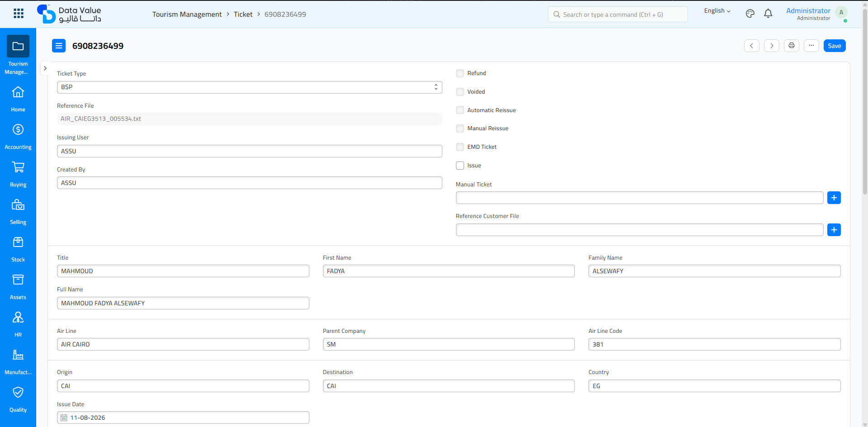The height and width of the screenshot is (427, 868).
Task: Click the Reference File value AIR_CAIEG3513_005534.txt
Action: pos(101,119)
